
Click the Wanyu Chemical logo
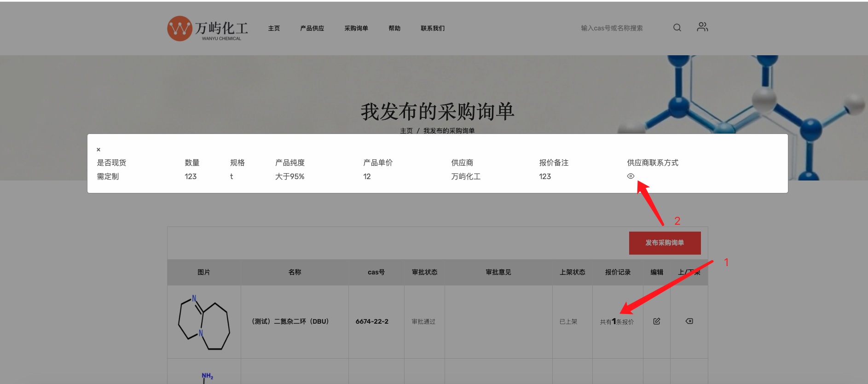coord(208,29)
